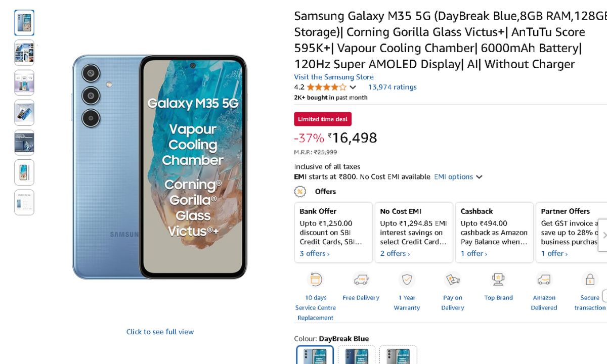The height and width of the screenshot is (364, 607).
Task: Click the Secure transaction lock icon
Action: [x=589, y=280]
